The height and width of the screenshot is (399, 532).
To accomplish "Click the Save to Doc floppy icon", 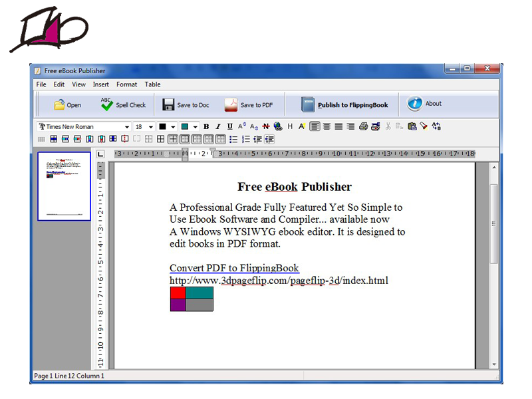I will [x=168, y=104].
